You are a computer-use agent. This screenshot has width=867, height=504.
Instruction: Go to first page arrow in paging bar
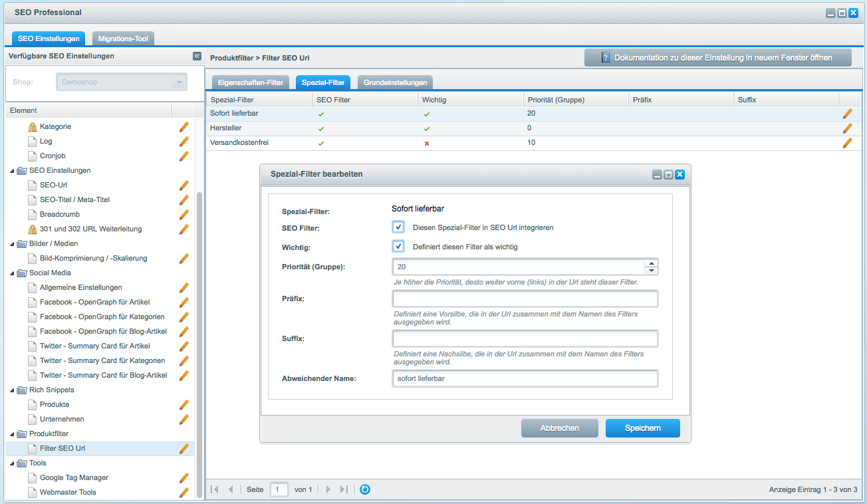pos(215,489)
